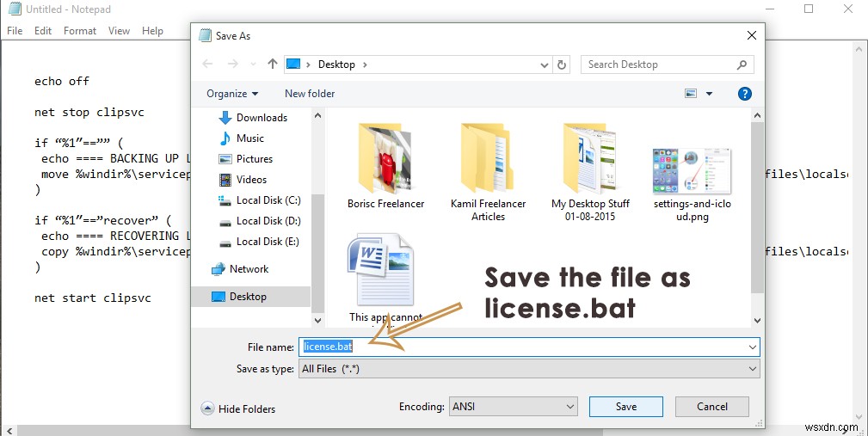Select My Desktop Stuff 01-08-2015 folder
The image size is (868, 436).
coord(590,173)
